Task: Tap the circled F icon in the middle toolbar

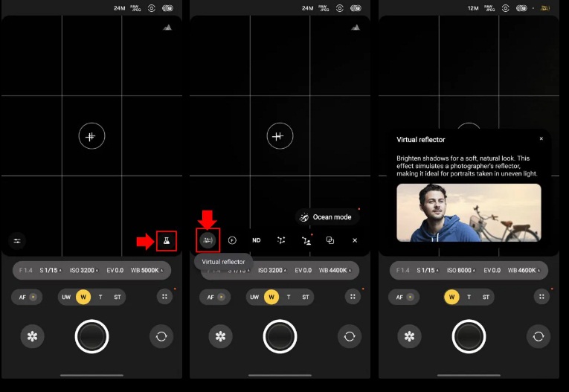Action: point(232,240)
